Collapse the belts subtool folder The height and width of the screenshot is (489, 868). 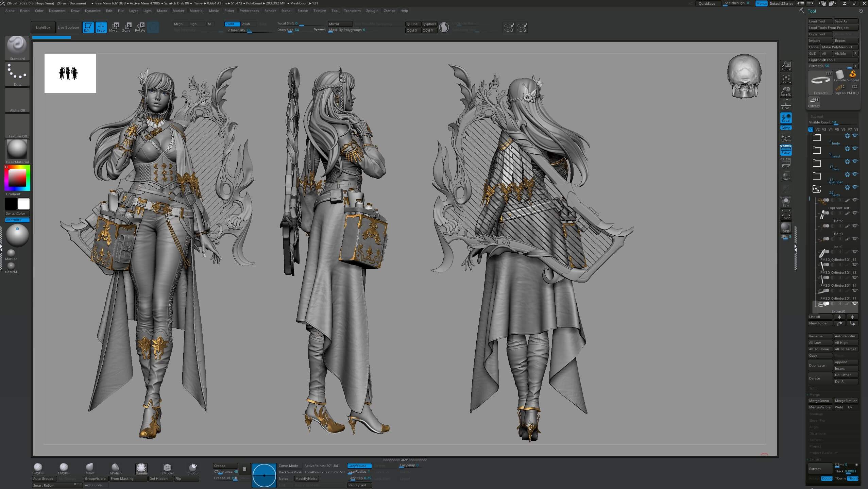(x=817, y=189)
